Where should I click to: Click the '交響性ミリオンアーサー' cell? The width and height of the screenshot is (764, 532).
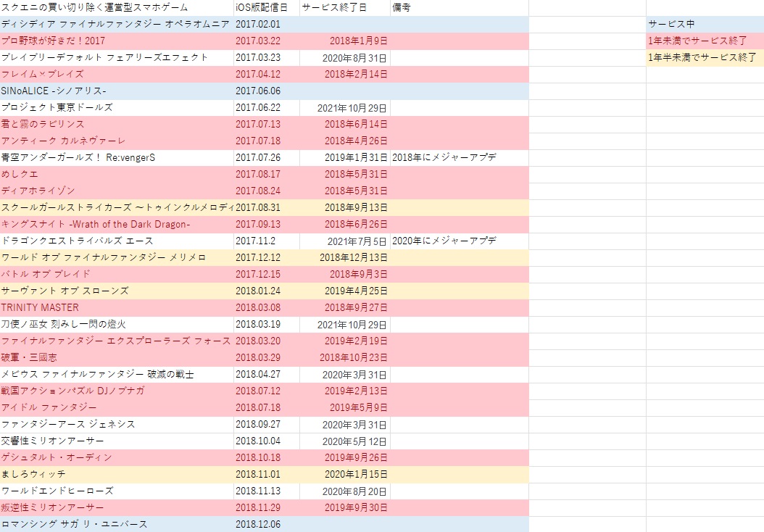(117, 441)
